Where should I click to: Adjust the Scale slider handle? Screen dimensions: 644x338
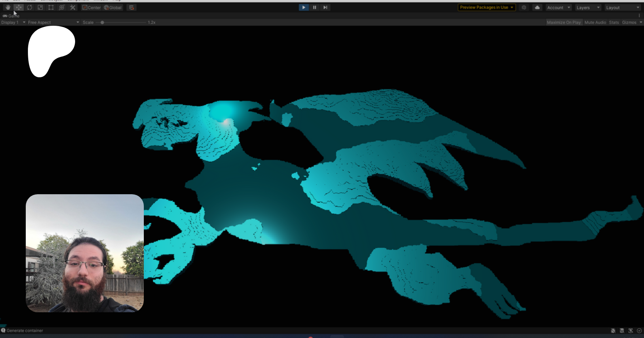pos(102,22)
